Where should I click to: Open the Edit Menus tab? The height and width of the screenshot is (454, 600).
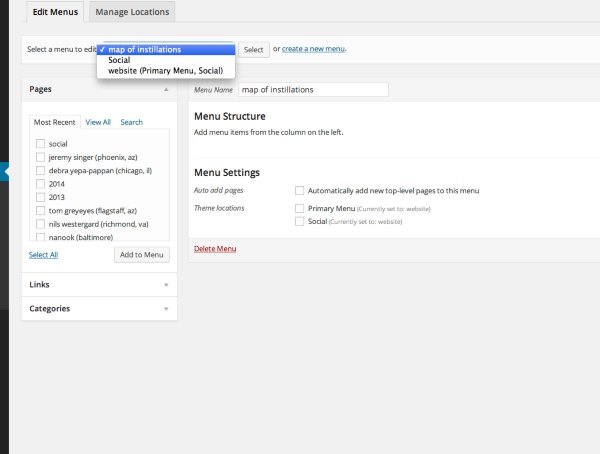pos(52,12)
